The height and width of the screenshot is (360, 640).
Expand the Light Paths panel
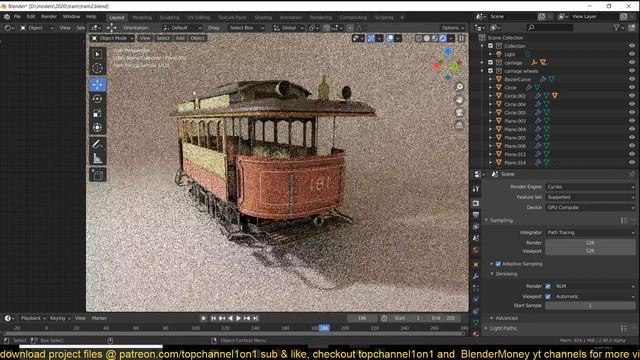tap(503, 328)
